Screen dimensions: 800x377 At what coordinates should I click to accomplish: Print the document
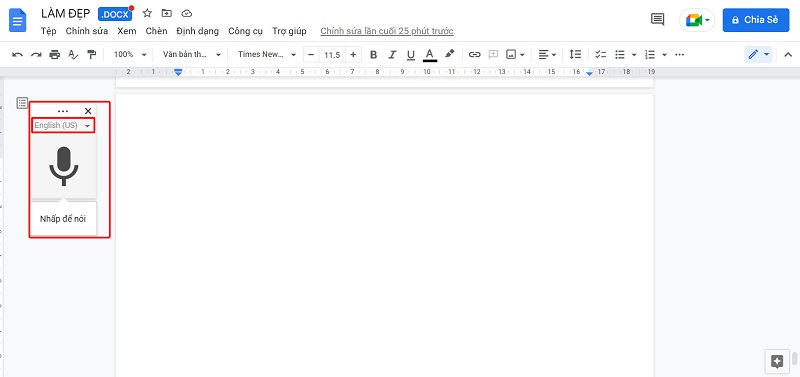click(x=55, y=55)
